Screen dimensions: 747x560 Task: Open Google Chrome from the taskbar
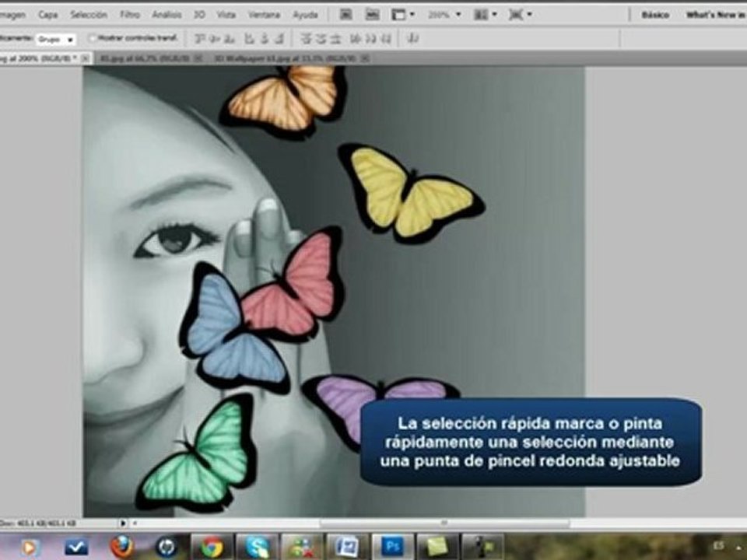click(x=212, y=547)
